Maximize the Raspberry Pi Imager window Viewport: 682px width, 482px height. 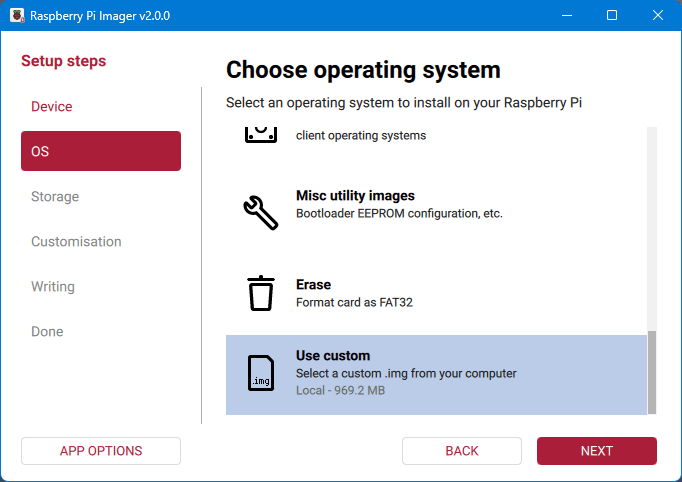pyautogui.click(x=612, y=16)
